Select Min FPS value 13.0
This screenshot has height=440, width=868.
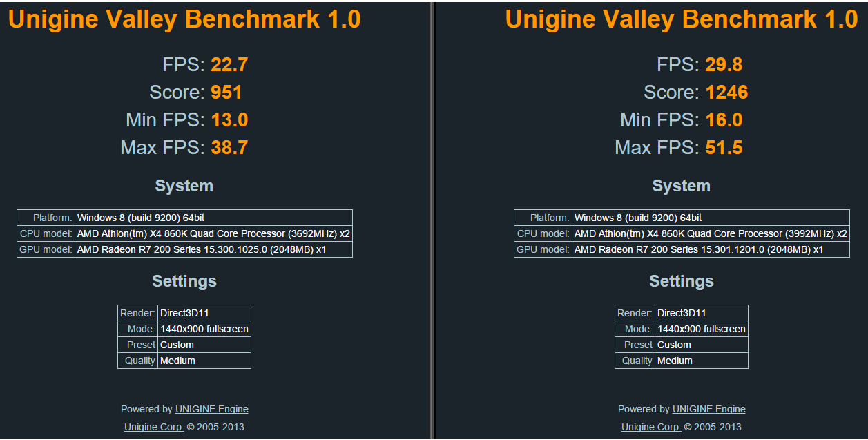click(x=229, y=120)
